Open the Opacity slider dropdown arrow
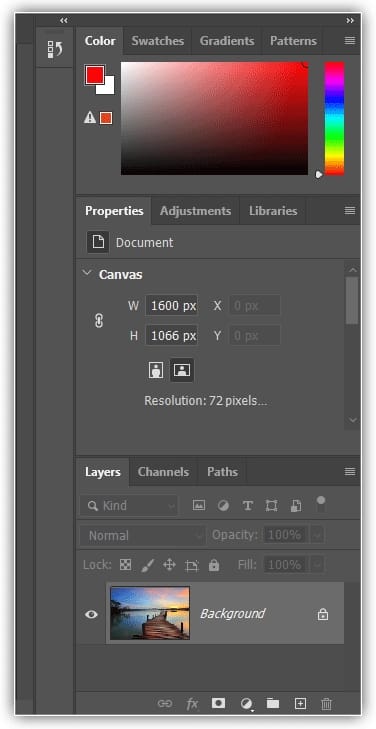Image resolution: width=376 pixels, height=729 pixels. click(317, 536)
